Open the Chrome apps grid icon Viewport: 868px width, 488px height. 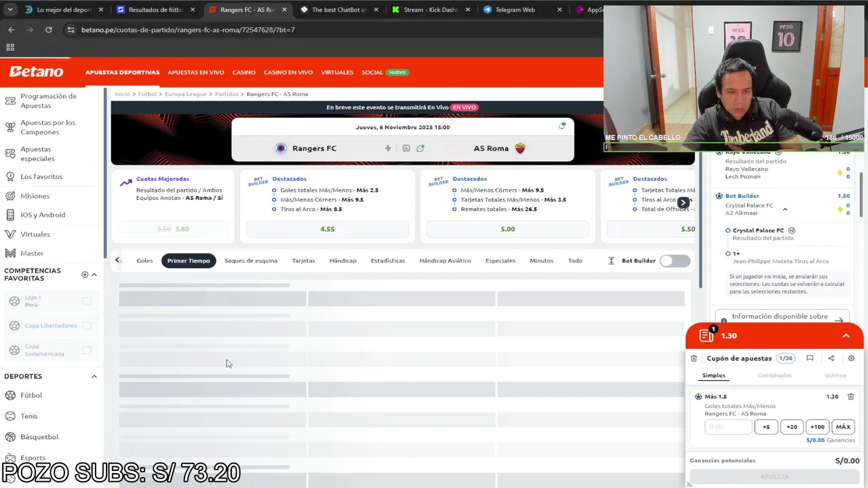tap(10, 47)
